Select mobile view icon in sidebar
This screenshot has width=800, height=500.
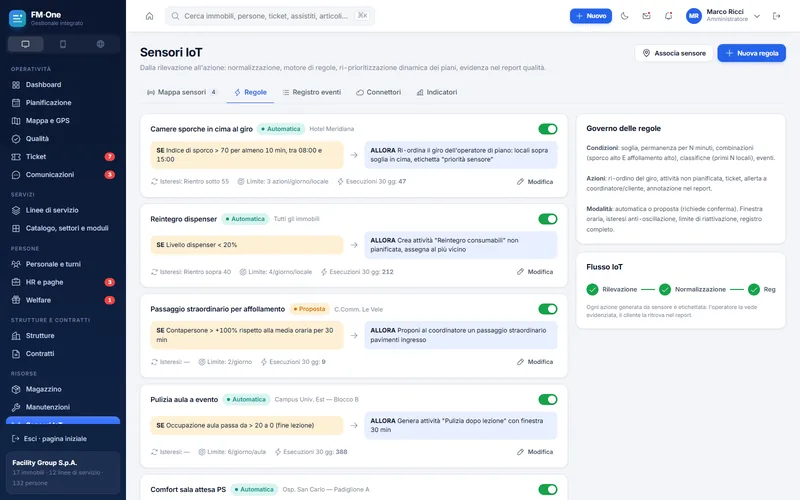tap(63, 44)
